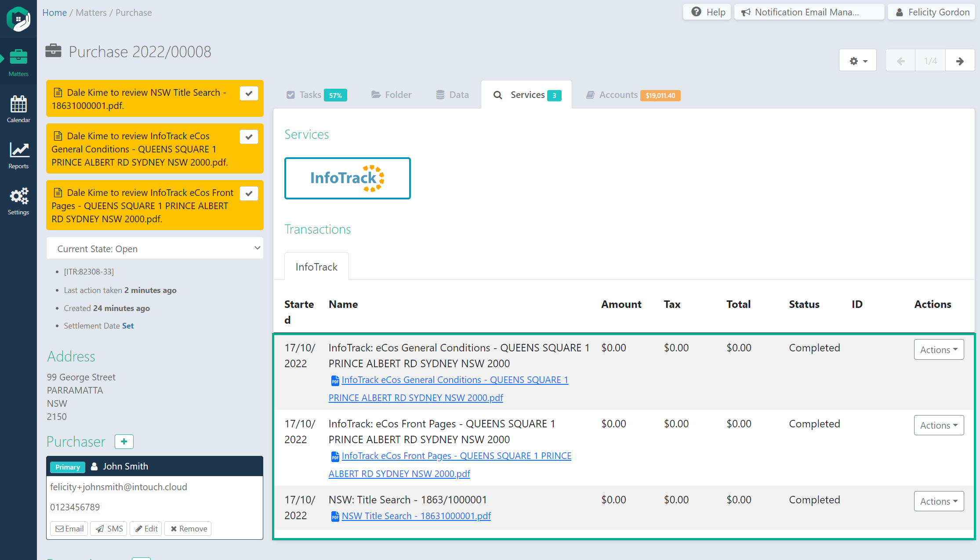Click email felicity+johnsmith@intouch.cloud

click(x=119, y=487)
